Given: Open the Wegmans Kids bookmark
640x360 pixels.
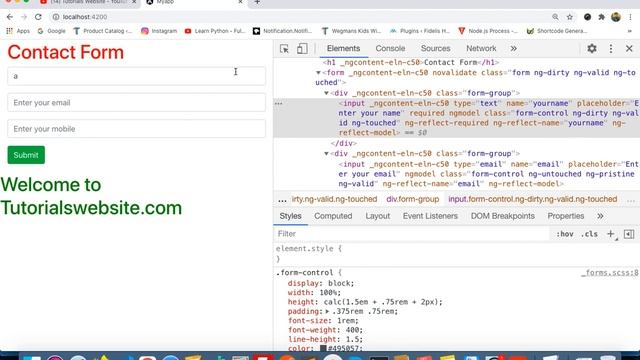Looking at the screenshot, I should [351, 31].
